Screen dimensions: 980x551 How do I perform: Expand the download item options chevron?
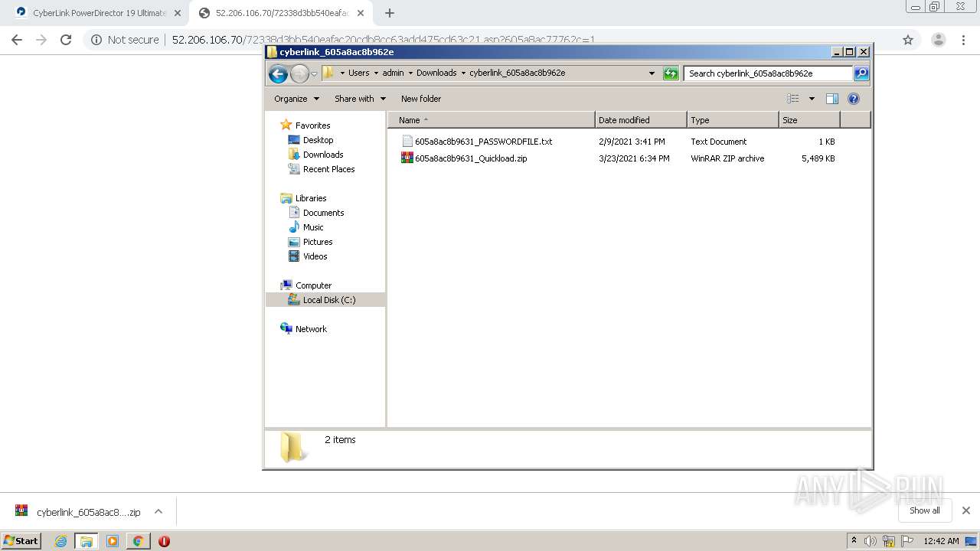[x=158, y=512]
